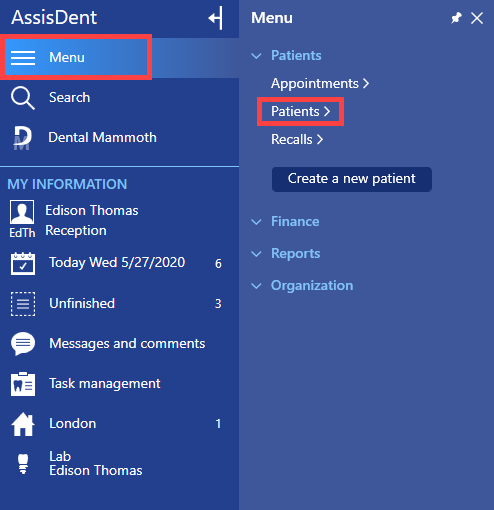
Task: Open the Appointments submenu
Action: 320,83
